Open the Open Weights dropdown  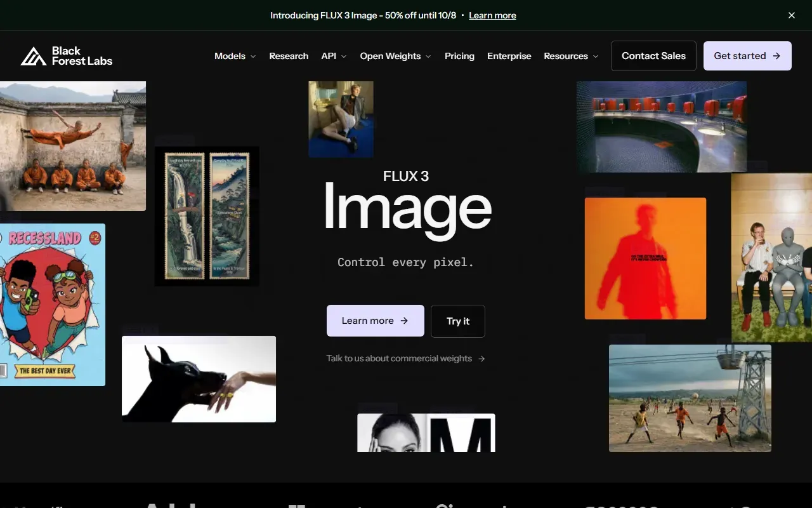[x=396, y=56]
